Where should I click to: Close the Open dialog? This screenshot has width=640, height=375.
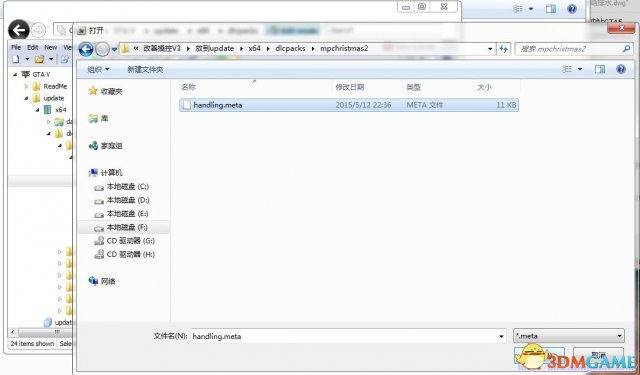pos(620,28)
